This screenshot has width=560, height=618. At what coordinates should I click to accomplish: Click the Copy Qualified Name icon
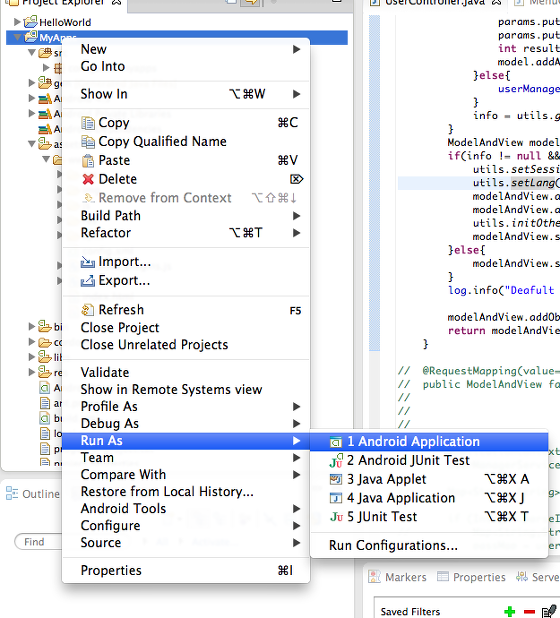[88, 142]
